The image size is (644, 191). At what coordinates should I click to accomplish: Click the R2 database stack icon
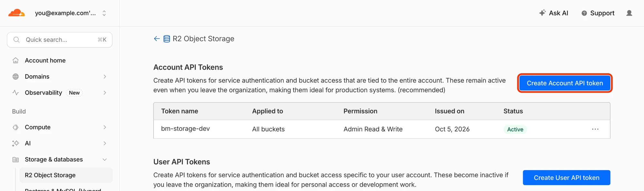click(x=166, y=39)
